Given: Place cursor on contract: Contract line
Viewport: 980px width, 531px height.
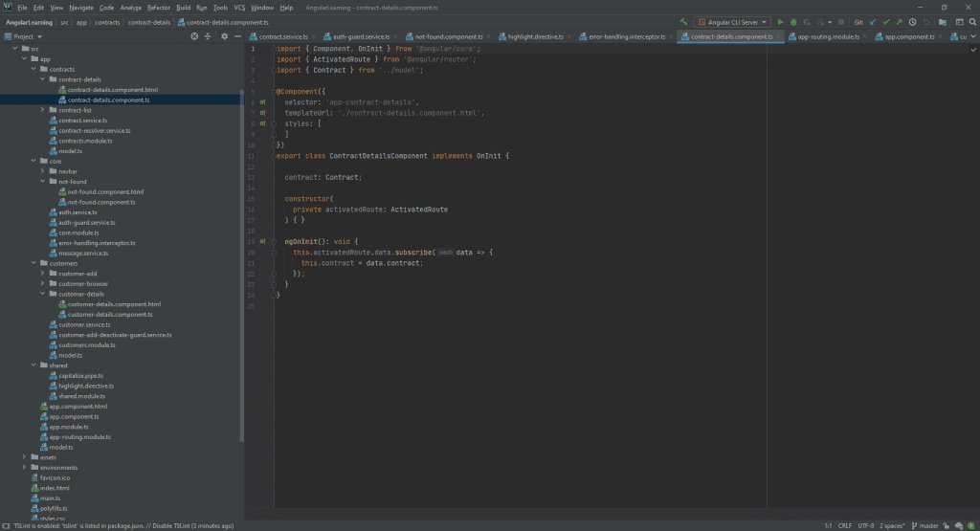Looking at the screenshot, I should [323, 177].
